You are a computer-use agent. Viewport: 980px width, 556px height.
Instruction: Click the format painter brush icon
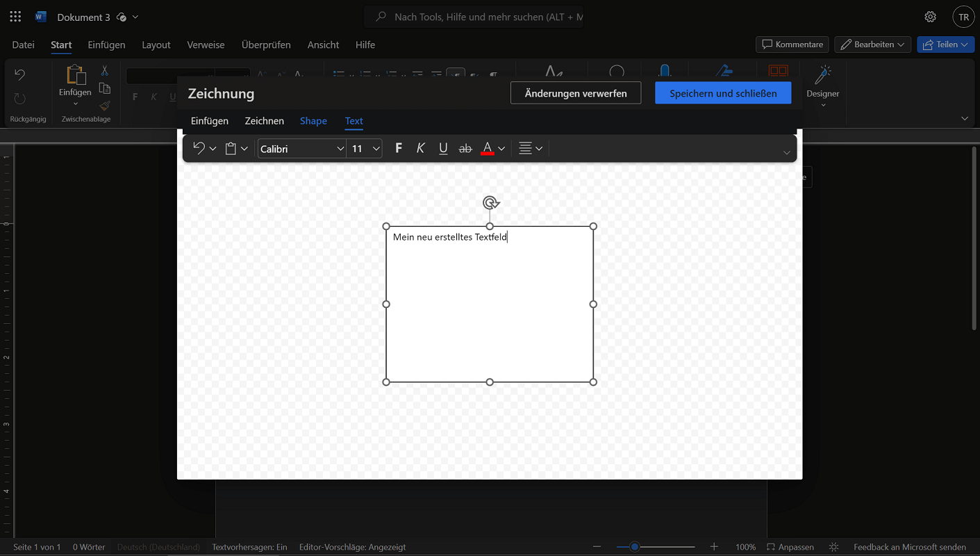click(105, 106)
